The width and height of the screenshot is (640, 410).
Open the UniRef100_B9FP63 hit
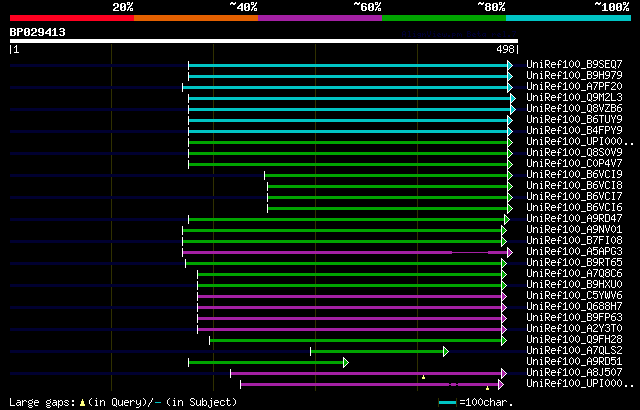pyautogui.click(x=574, y=318)
